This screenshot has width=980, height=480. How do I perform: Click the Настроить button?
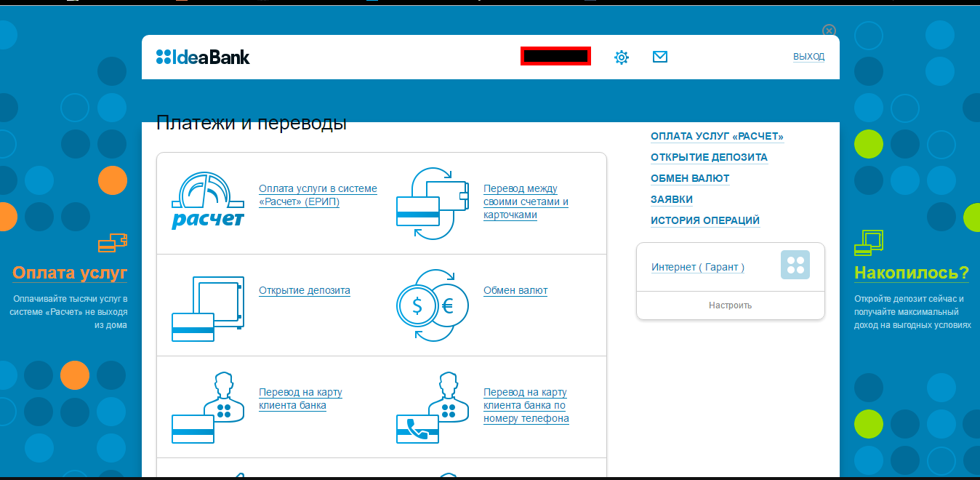coord(730,305)
